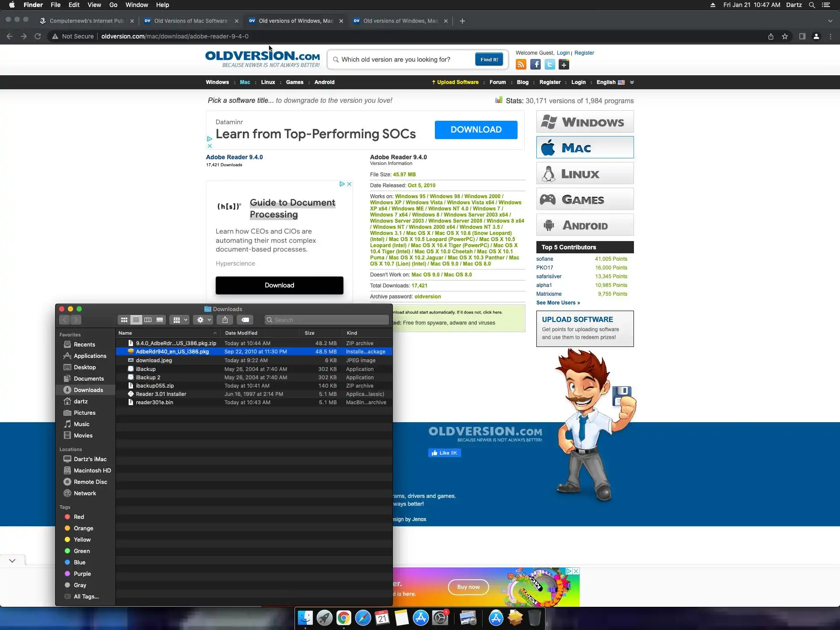Click the Find It! button
This screenshot has height=630, width=840.
pos(489,59)
